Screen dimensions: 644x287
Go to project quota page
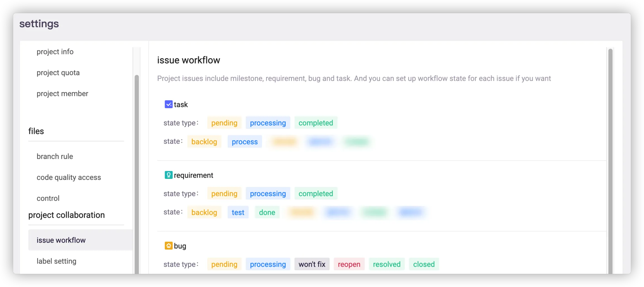point(58,73)
